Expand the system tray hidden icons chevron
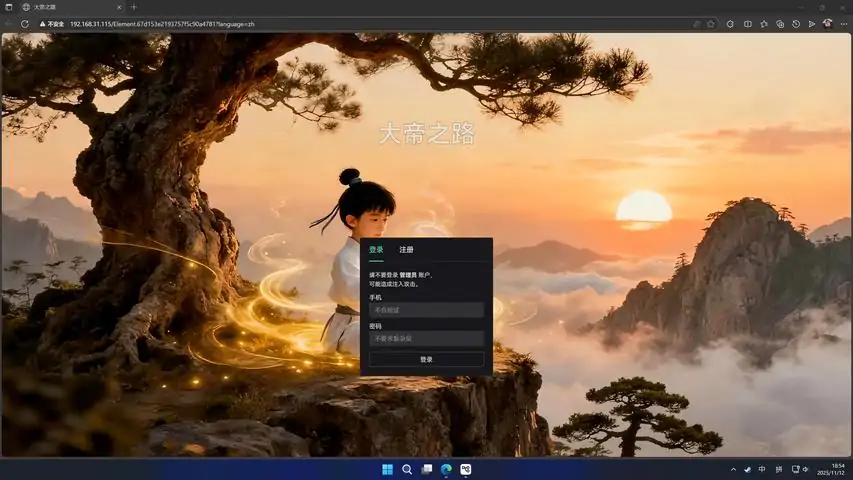 click(x=732, y=469)
